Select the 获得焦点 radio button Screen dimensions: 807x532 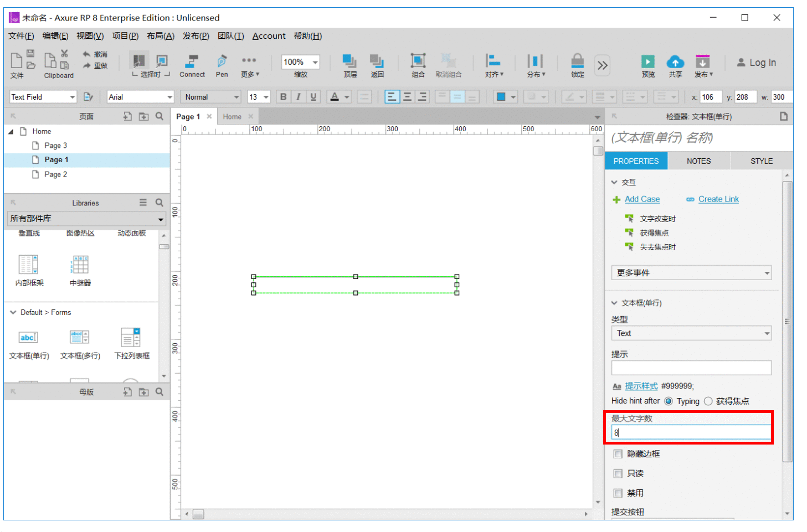tap(708, 401)
